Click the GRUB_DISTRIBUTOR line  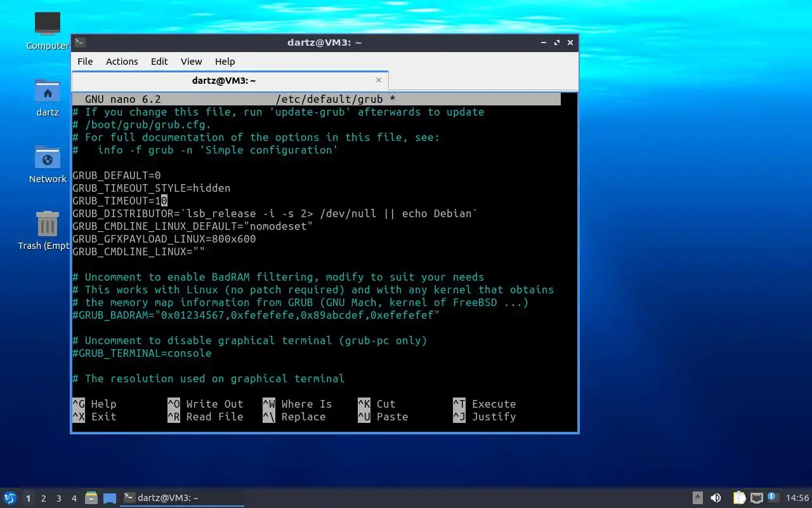[275, 213]
